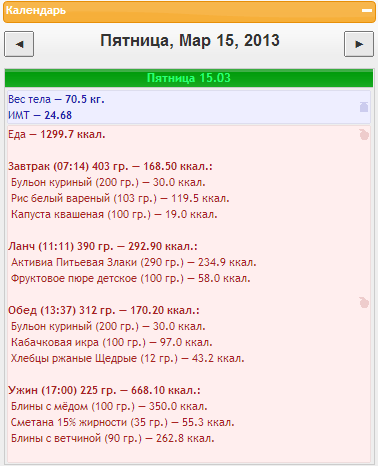Screen dimensions: 378x466
Task: Select Активиа Питьевая Злаки entry
Action: [134, 262]
